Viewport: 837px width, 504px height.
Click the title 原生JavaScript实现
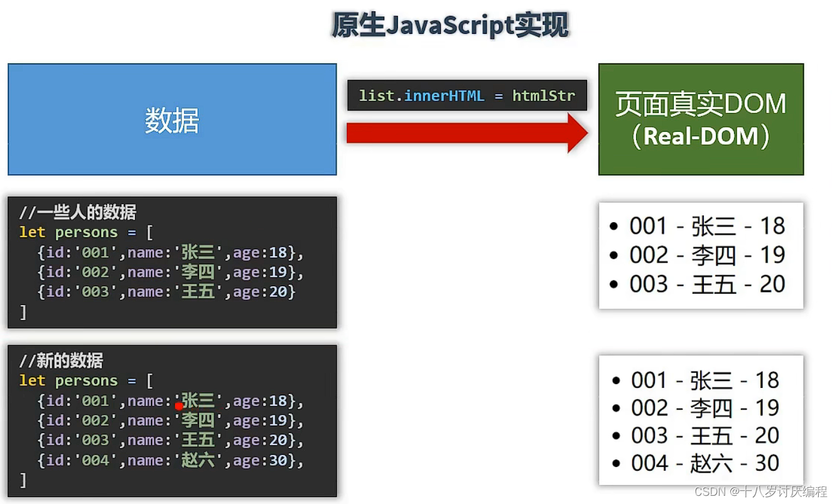(x=450, y=26)
